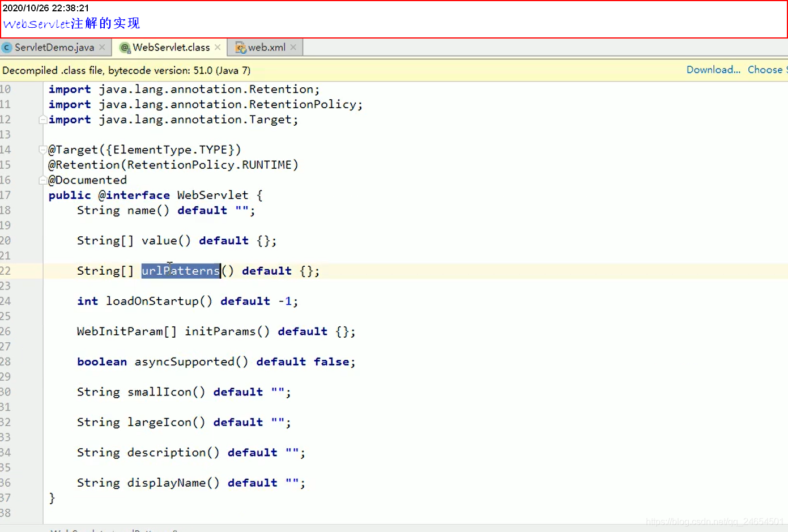Click the Choose Sources link
Screen dimensions: 788x532
(x=767, y=70)
